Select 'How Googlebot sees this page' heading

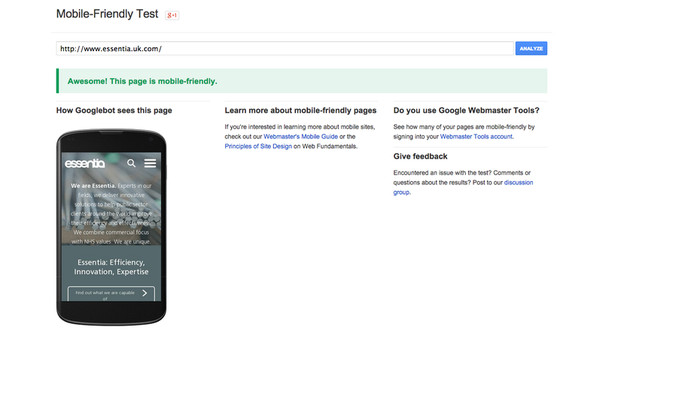coord(114,110)
